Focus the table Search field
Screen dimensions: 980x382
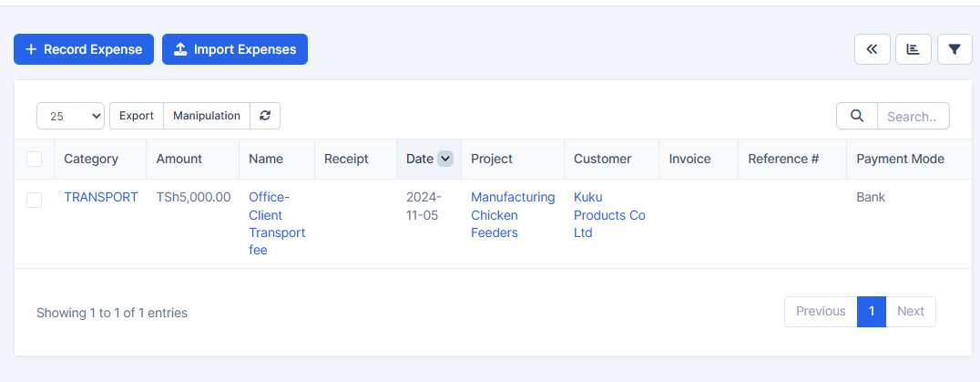coord(912,116)
